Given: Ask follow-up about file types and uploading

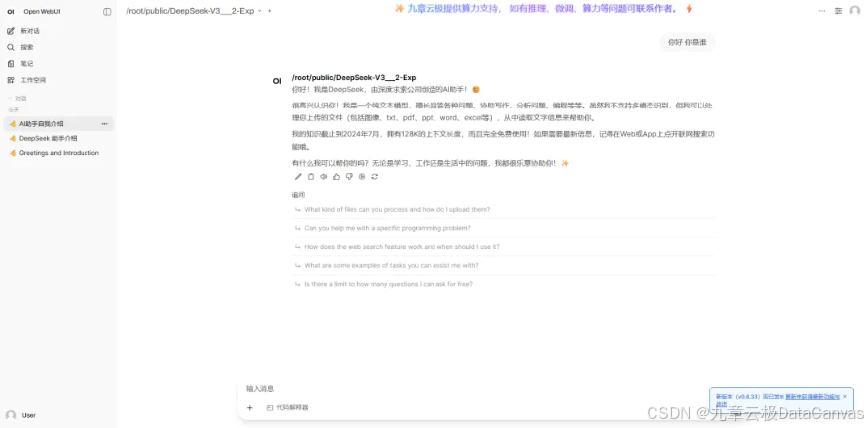Looking at the screenshot, I should [x=503, y=210].
